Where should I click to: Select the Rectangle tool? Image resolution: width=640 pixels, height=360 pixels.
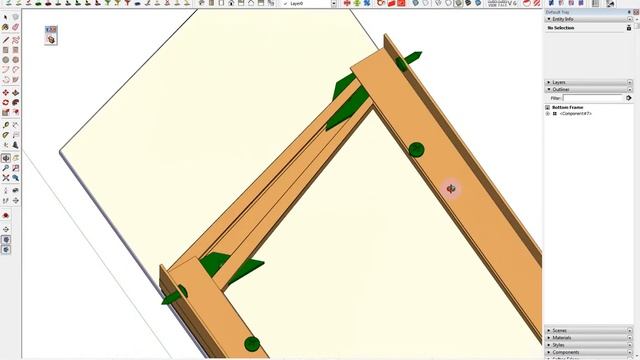[5, 50]
